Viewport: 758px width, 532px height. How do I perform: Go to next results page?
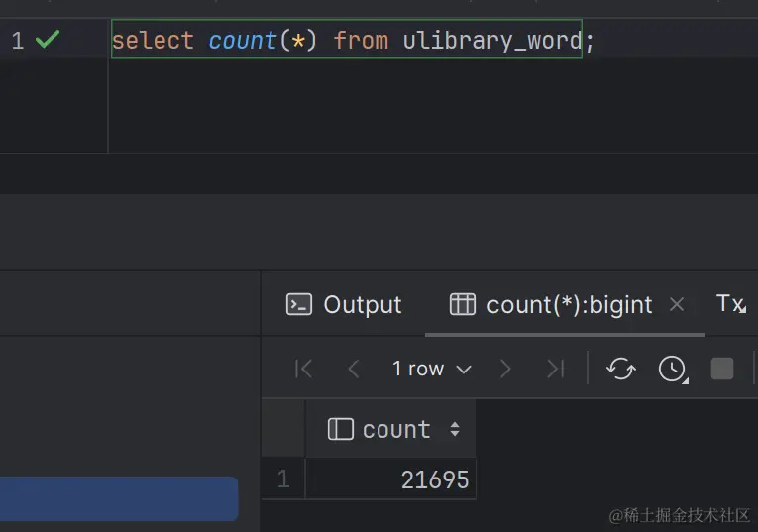pos(505,369)
